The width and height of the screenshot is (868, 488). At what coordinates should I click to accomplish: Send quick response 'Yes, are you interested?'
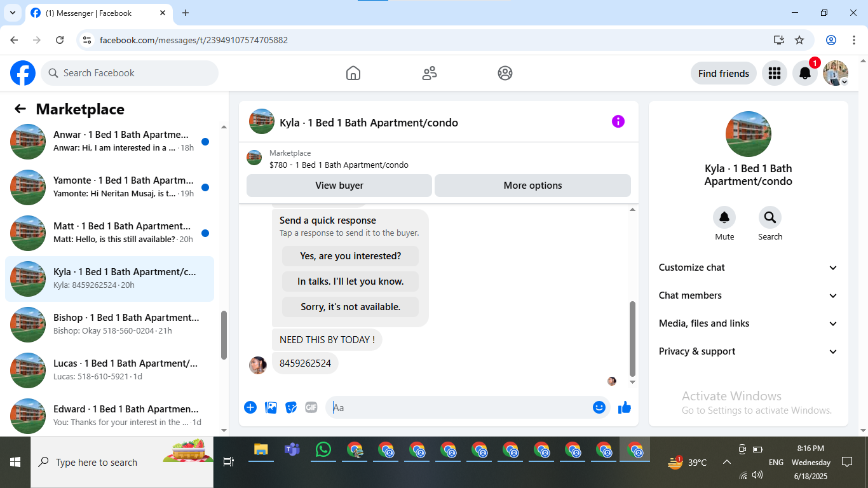350,256
